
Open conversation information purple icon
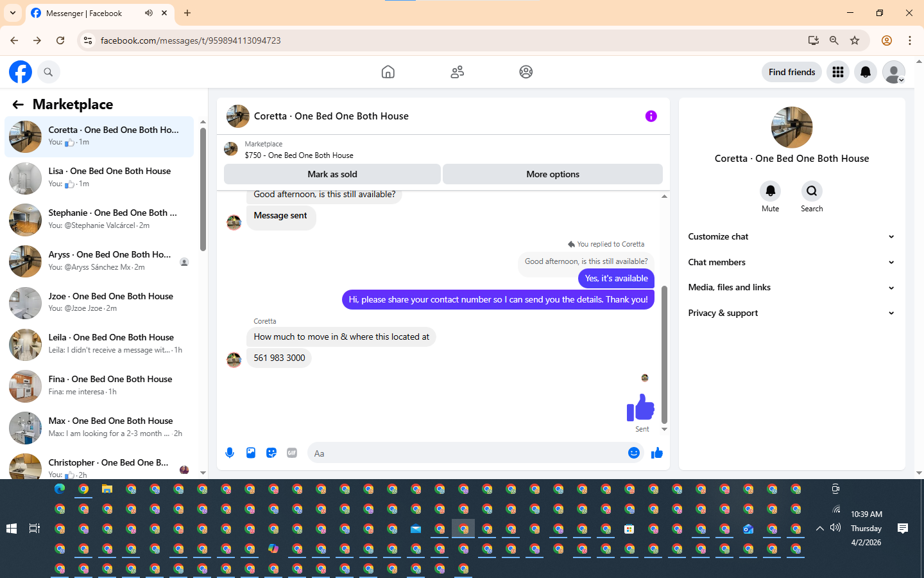click(x=651, y=116)
